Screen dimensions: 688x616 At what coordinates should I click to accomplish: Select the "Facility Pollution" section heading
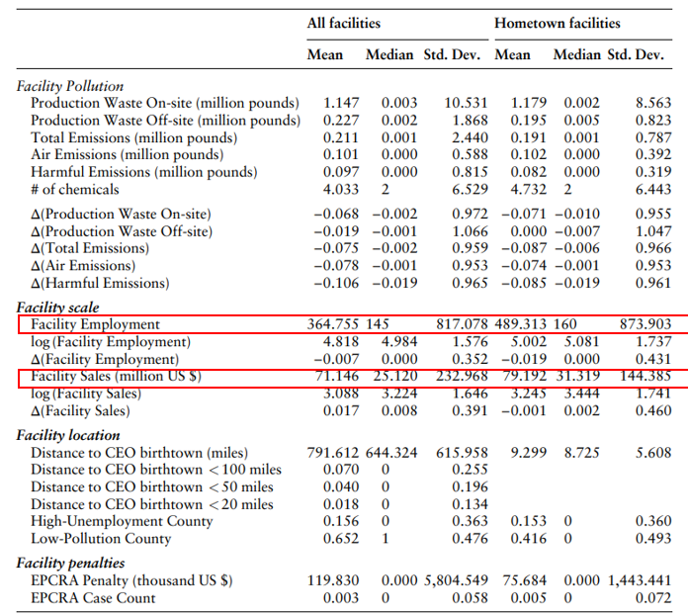coord(70,87)
